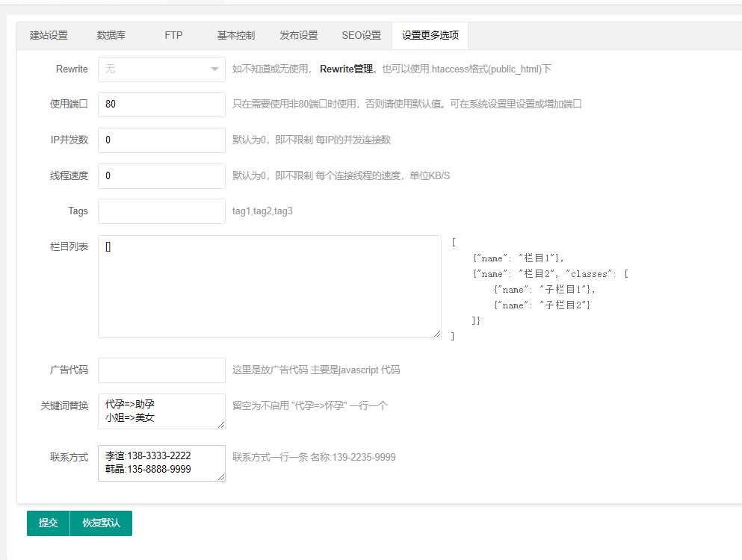Image resolution: width=742 pixels, height=560 pixels.
Task: Click the 使用端口 label
Action: pos(69,104)
